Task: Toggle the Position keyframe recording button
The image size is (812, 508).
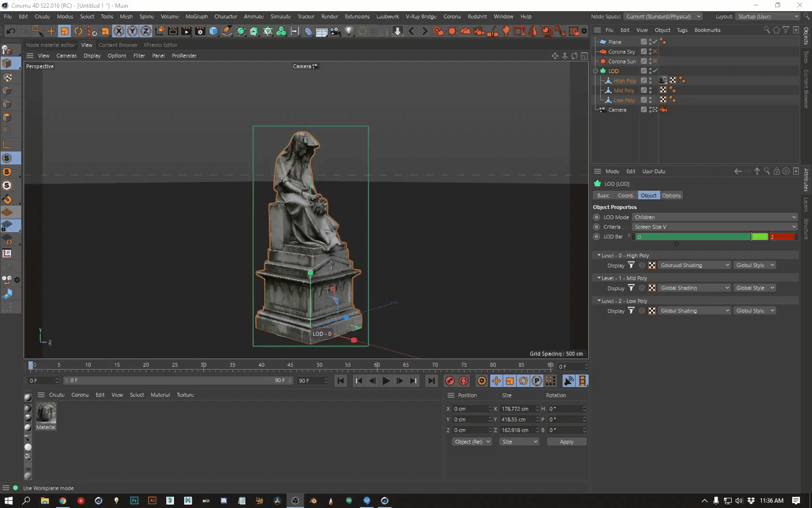Action: click(496, 381)
